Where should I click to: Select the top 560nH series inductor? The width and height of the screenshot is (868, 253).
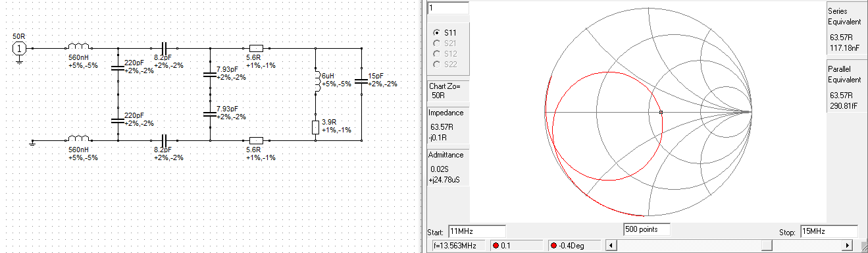[x=78, y=47]
